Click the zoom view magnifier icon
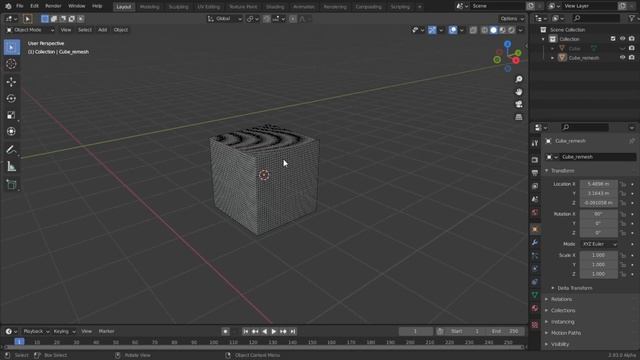Image resolution: width=640 pixels, height=360 pixels. (x=519, y=79)
